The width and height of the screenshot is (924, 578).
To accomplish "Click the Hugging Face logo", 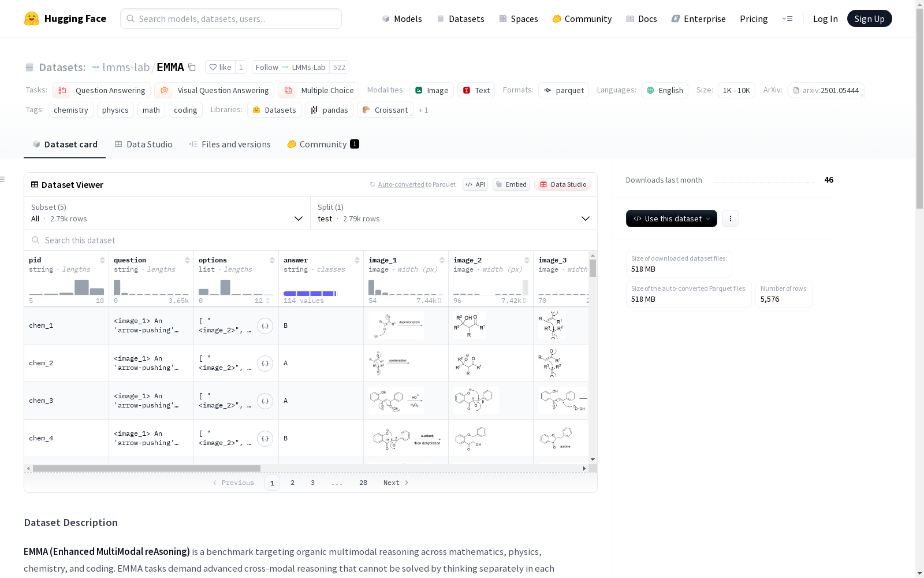I will tap(65, 18).
